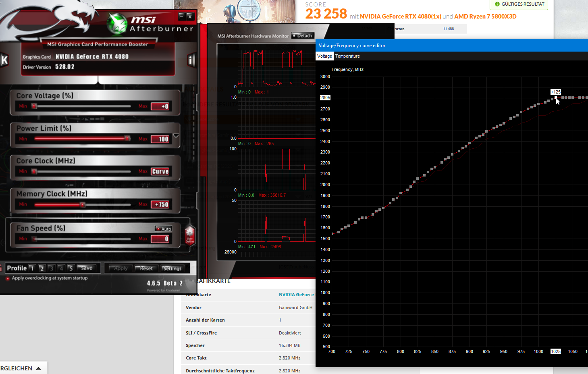Click the Memory Clock +750 value field
The image size is (588, 374).
pyautogui.click(x=160, y=205)
